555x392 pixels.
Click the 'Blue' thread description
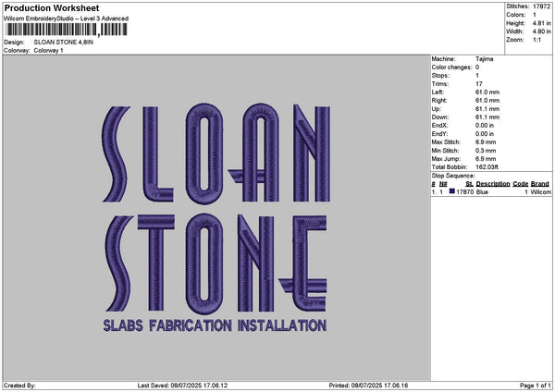482,191
